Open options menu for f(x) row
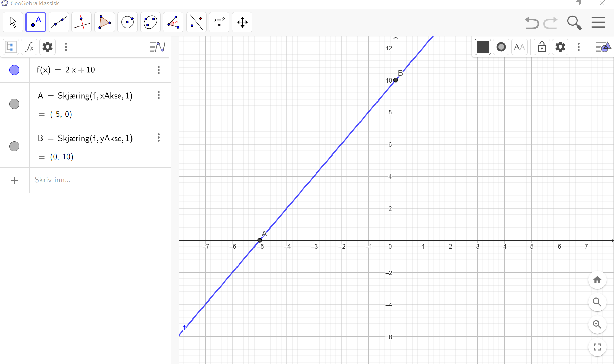Viewport: 614px width, 364px height. point(159,70)
